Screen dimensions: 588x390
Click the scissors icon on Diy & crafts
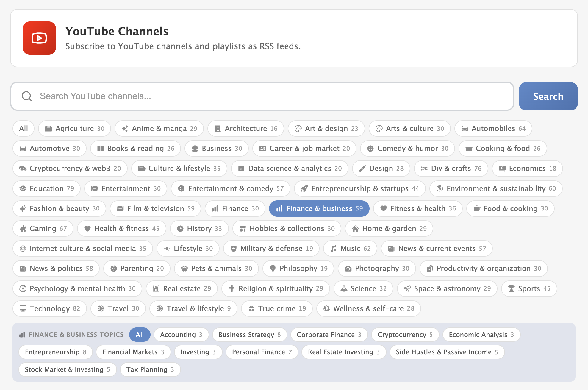[x=424, y=169]
